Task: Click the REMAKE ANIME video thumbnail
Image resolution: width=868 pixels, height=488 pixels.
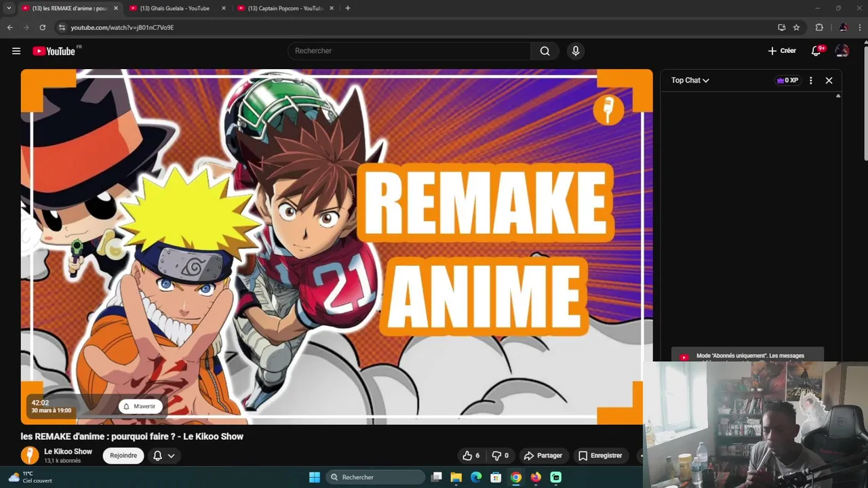Action: tap(336, 247)
